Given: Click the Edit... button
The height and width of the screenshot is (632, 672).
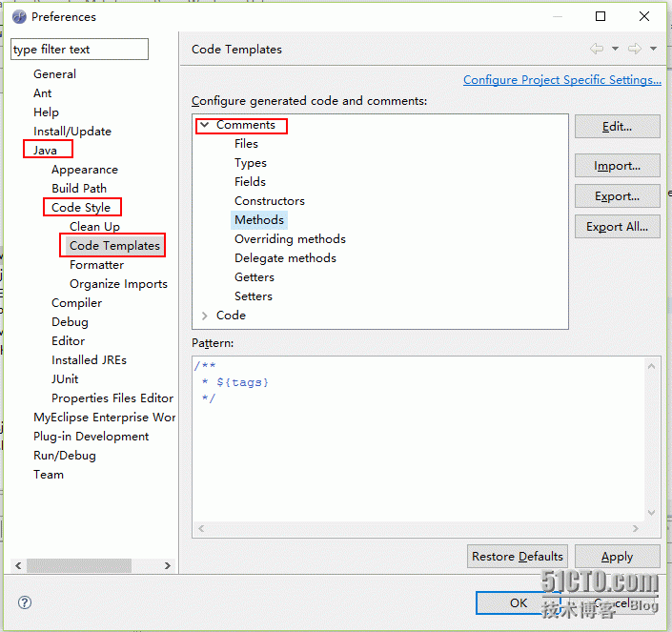Looking at the screenshot, I should pyautogui.click(x=617, y=127).
